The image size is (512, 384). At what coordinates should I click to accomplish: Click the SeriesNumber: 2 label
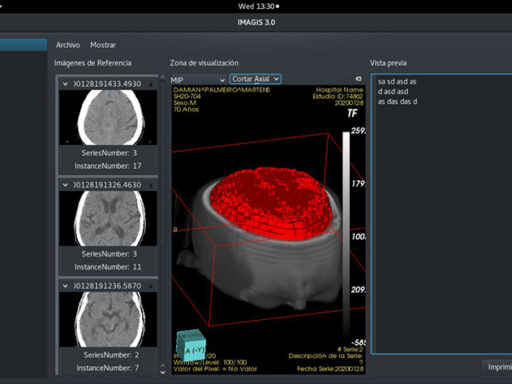111,355
